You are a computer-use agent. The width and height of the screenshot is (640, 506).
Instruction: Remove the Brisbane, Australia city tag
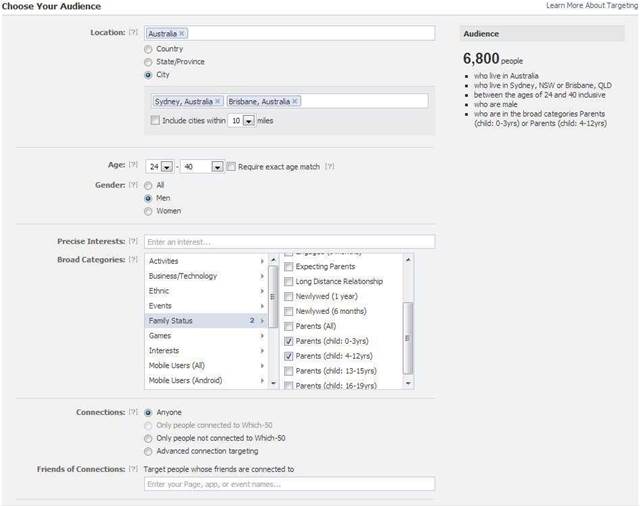[x=295, y=101]
